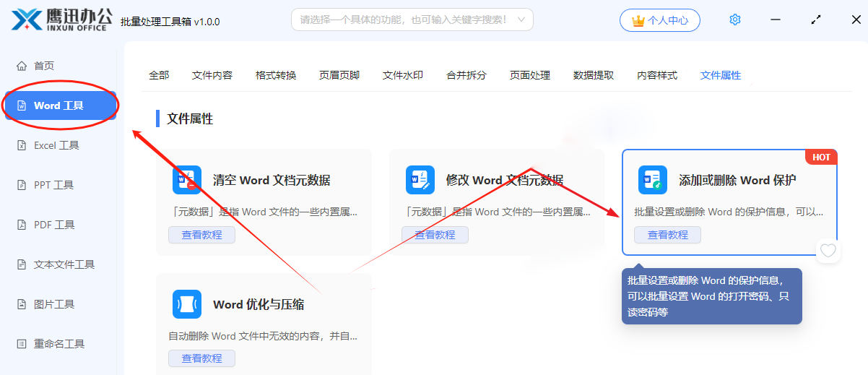Switch to the 内容样式 tab
The image size is (868, 375).
(x=657, y=75)
